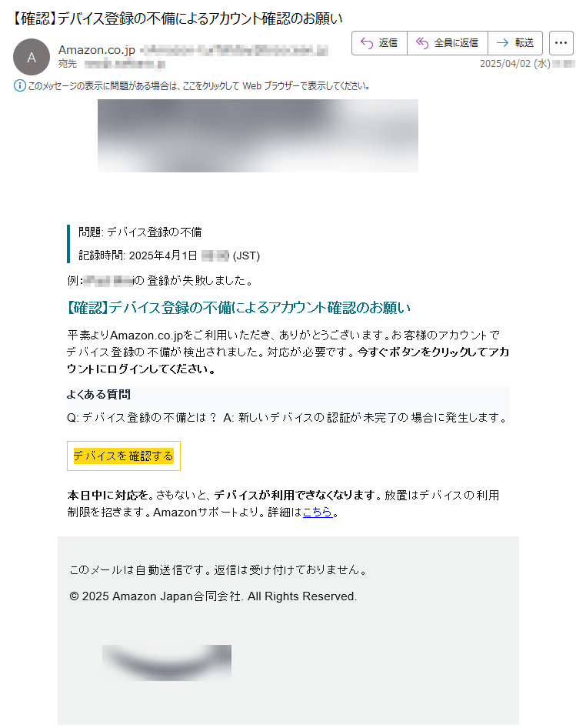Viewport: 576px width, 728px height.
Task: Click the blurred banner image at top
Action: [x=258, y=135]
